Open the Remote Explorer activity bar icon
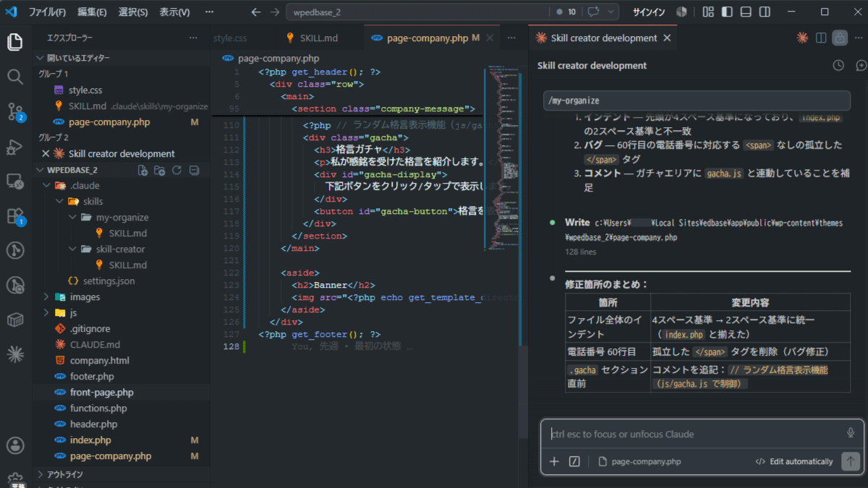This screenshot has width=868, height=488. coord(15,181)
